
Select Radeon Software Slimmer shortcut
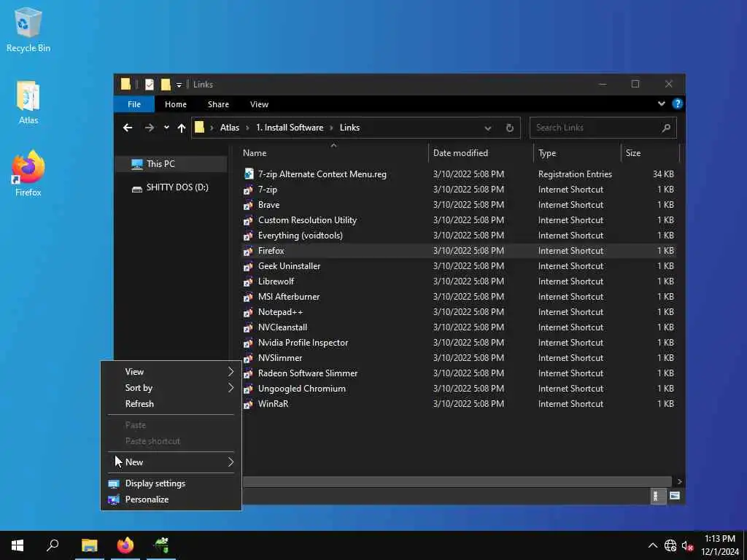[308, 373]
